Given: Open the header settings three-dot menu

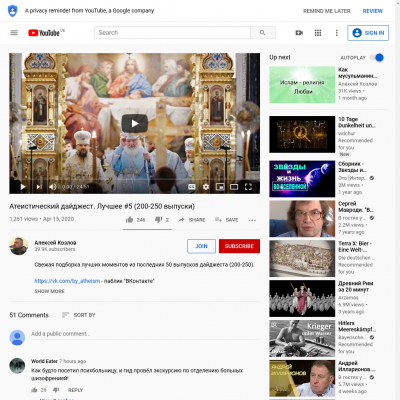Looking at the screenshot, I should (336, 33).
